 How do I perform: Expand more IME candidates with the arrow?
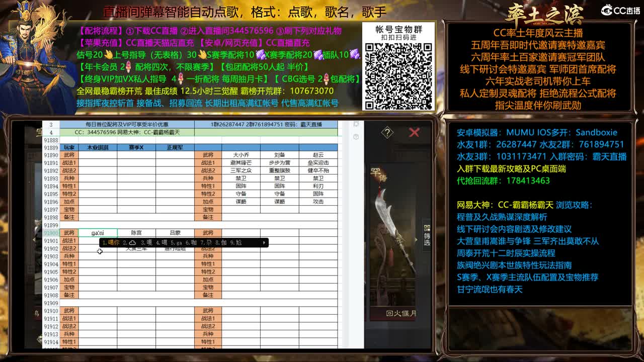click(264, 243)
